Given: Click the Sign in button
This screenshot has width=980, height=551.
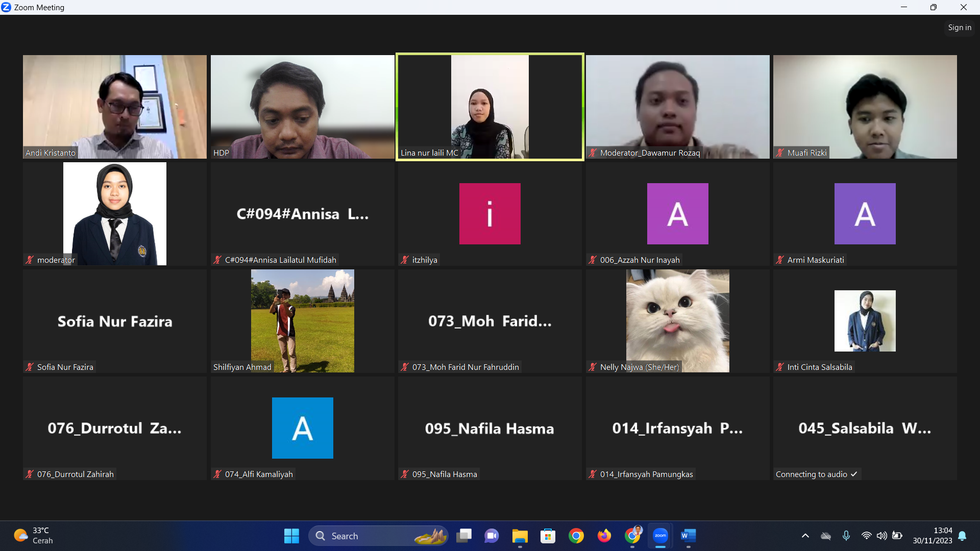Looking at the screenshot, I should [x=960, y=28].
